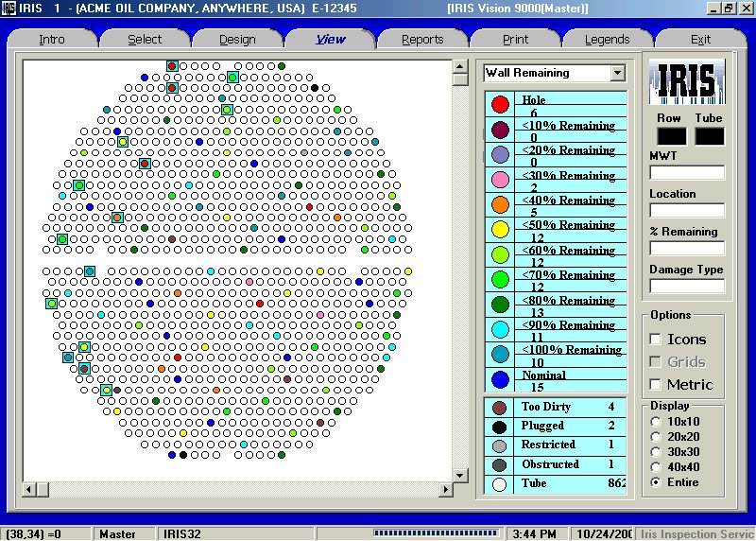The width and height of the screenshot is (756, 541).
Task: Click the white Tube legend icon
Action: [x=500, y=484]
